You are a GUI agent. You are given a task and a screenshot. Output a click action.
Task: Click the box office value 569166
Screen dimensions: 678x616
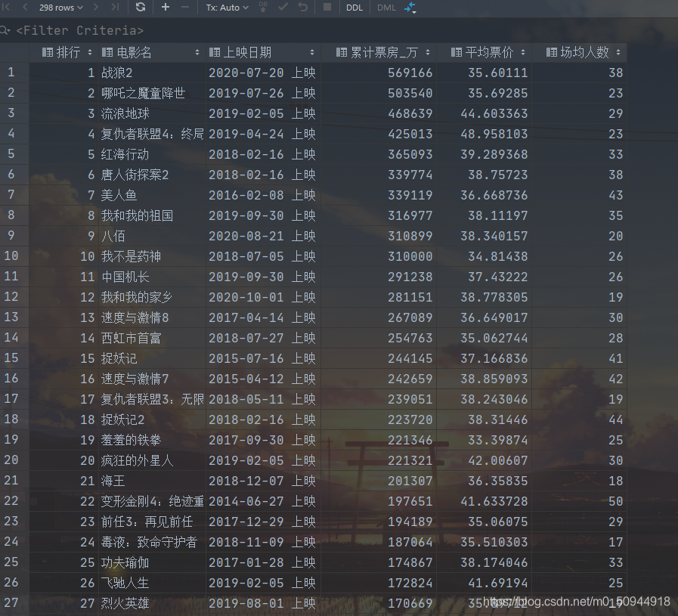click(410, 73)
